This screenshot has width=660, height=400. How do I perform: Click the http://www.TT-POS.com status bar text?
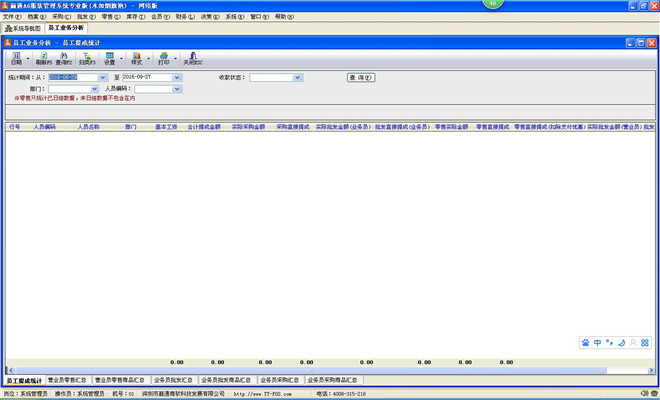point(263,394)
